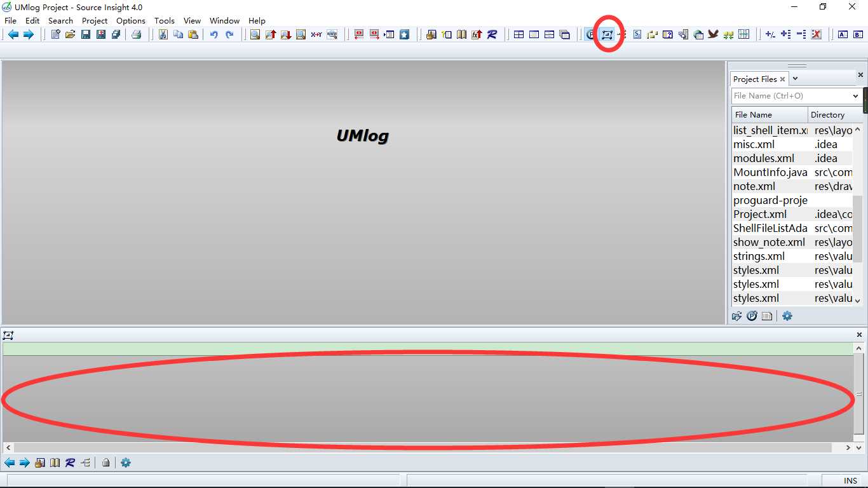
Task: Click the clip window bird icon
Action: pyautogui.click(x=713, y=34)
